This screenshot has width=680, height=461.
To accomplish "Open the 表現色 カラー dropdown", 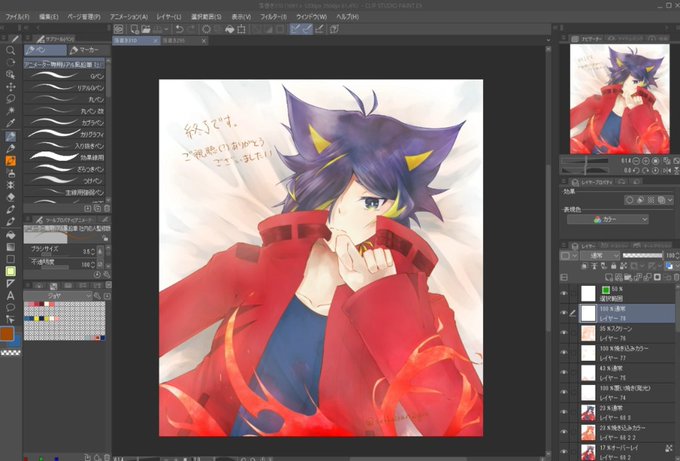I will (x=608, y=219).
